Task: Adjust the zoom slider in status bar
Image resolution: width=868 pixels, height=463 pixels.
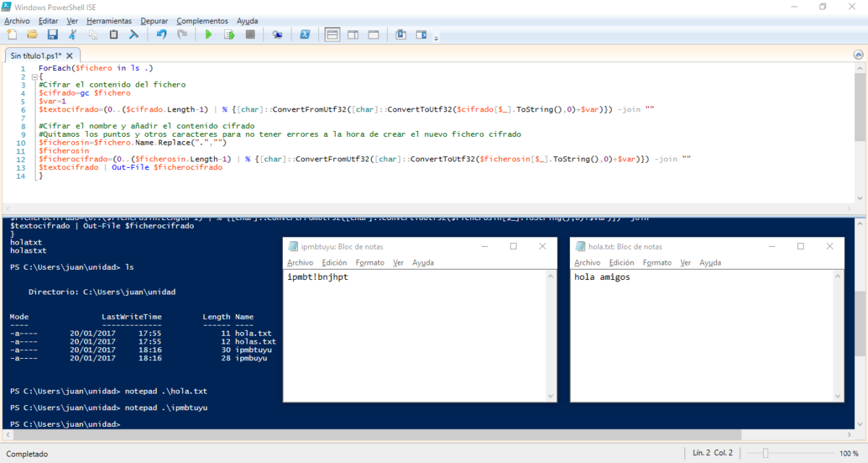Action: click(765, 454)
